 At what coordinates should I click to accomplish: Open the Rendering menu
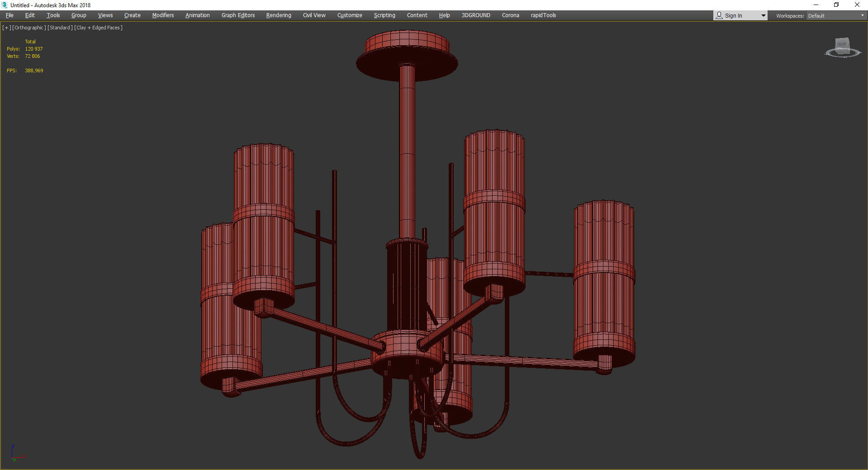279,15
